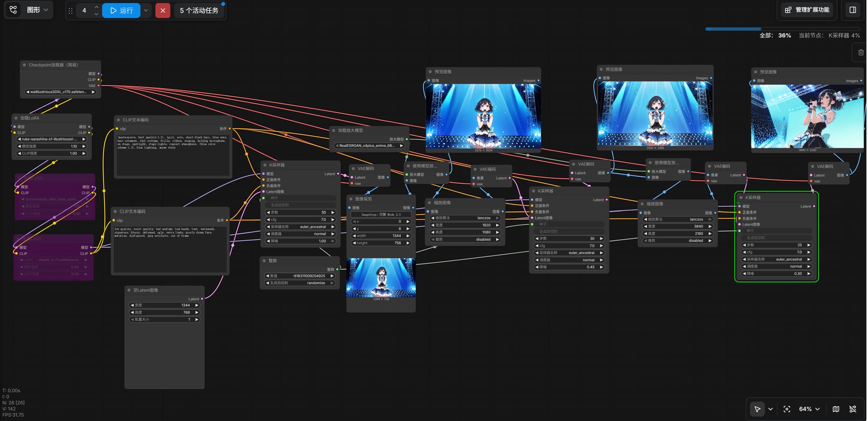Click the 'Checkpoint加载器（简易）' node title

point(53,65)
